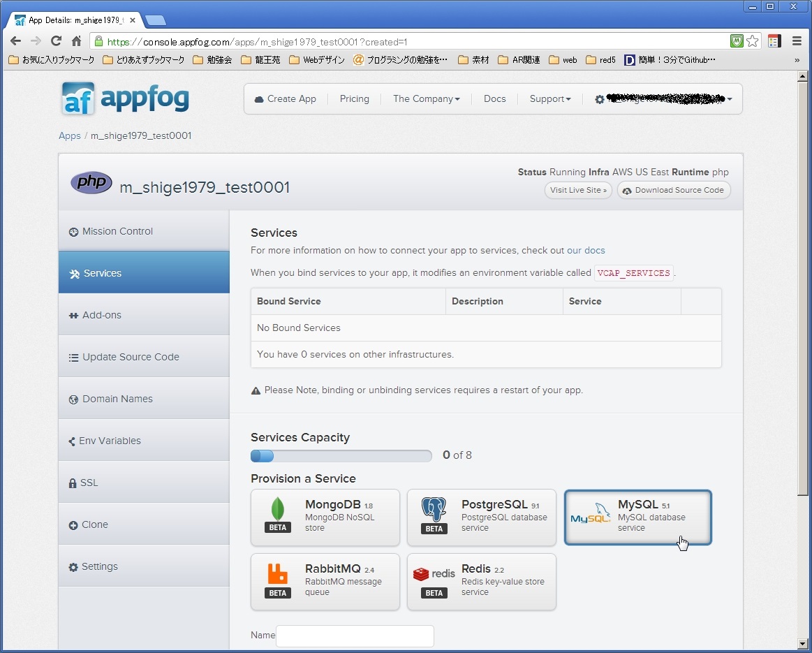The height and width of the screenshot is (653, 812).
Task: Reload the page with the refresh icon
Action: pyautogui.click(x=56, y=41)
